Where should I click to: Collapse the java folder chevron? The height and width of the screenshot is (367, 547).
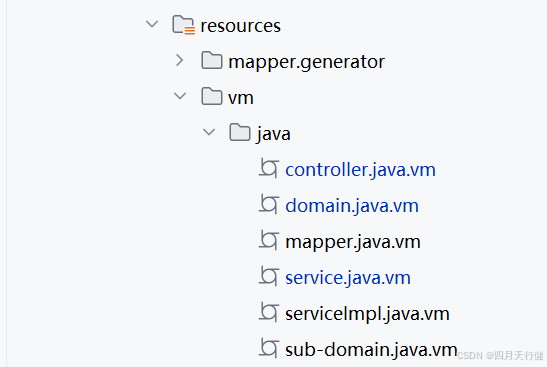click(209, 132)
